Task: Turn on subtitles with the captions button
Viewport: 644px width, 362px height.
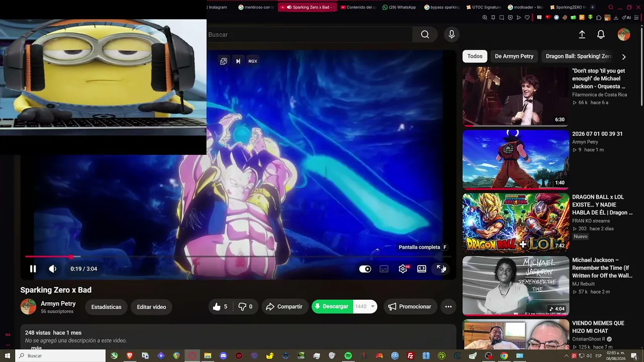Action: (384, 269)
